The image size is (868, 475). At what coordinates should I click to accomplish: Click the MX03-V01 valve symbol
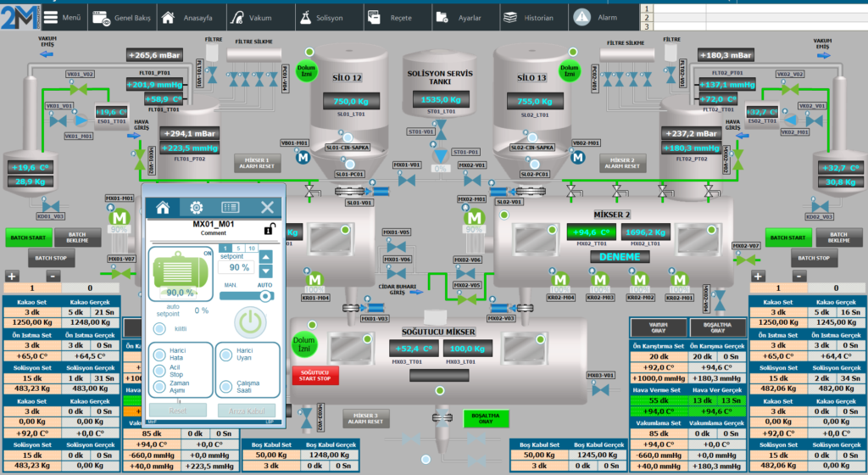(x=601, y=389)
